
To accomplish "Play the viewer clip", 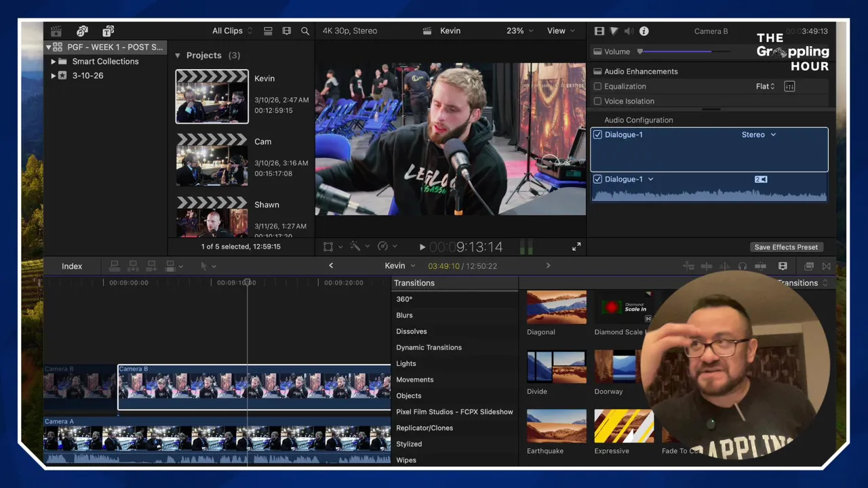I will click(x=422, y=247).
